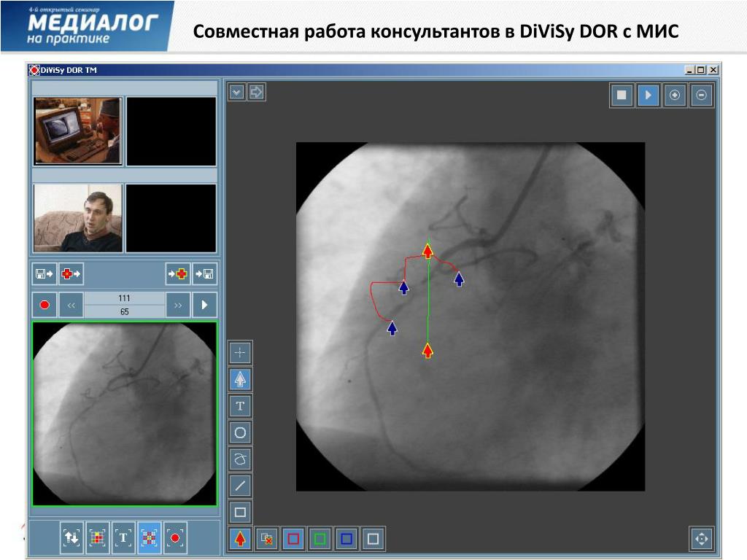This screenshot has width=747, height=560.
Task: Click the save-and-send disk icon
Action: click(44, 274)
